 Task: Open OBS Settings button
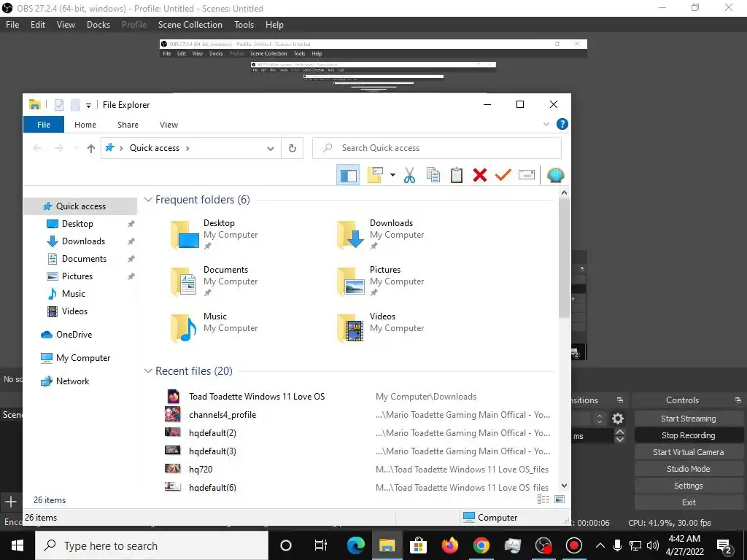click(x=688, y=485)
